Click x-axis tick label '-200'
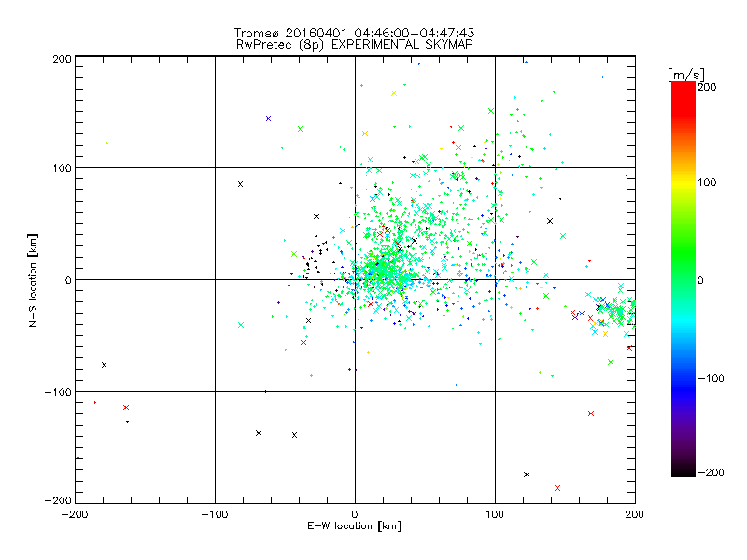Viewport: 747px width, 560px height. (75, 514)
